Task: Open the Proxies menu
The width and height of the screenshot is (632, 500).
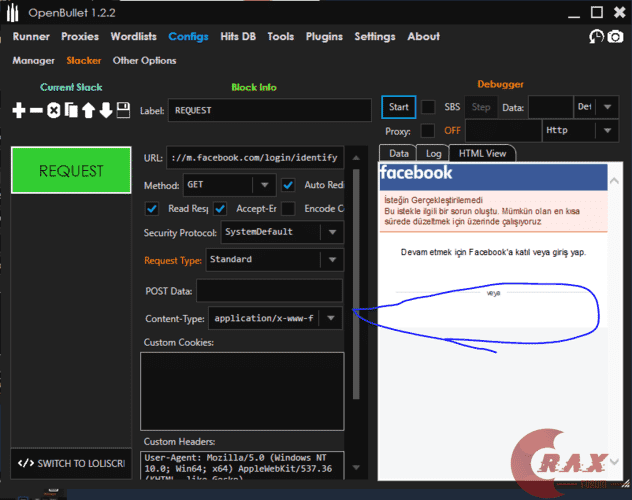Action: tap(80, 37)
